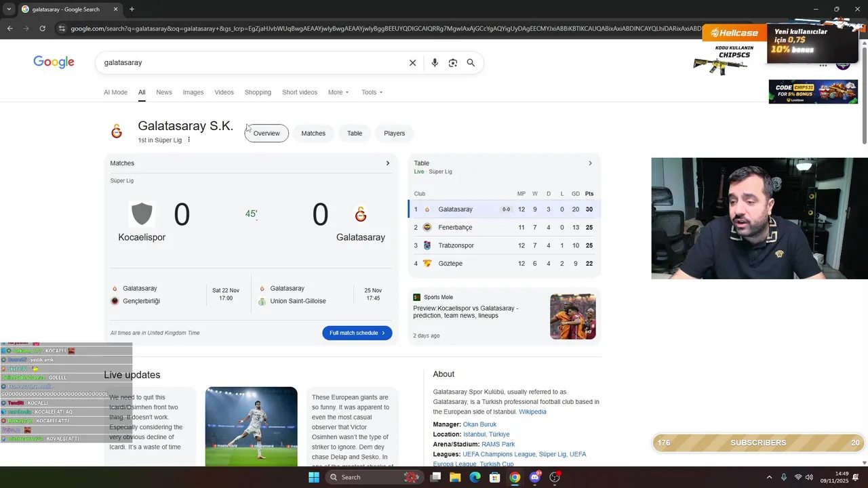Switch to the AI Mode tab

point(115,92)
